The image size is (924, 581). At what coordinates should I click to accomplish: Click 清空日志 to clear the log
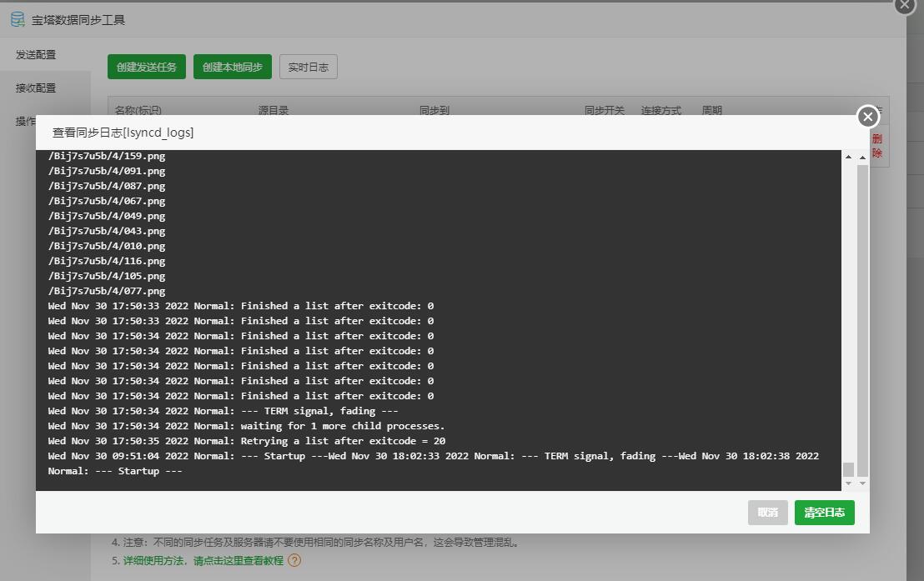coord(824,513)
